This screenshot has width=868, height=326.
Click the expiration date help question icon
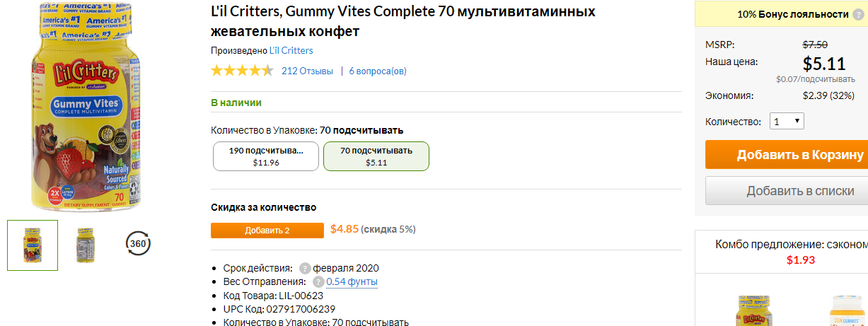pos(305,268)
